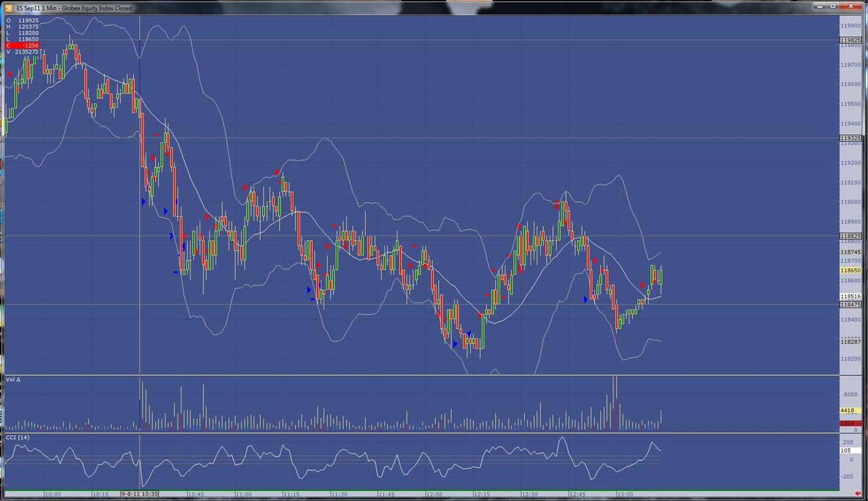Click the red change value 'C -1250'

point(23,46)
